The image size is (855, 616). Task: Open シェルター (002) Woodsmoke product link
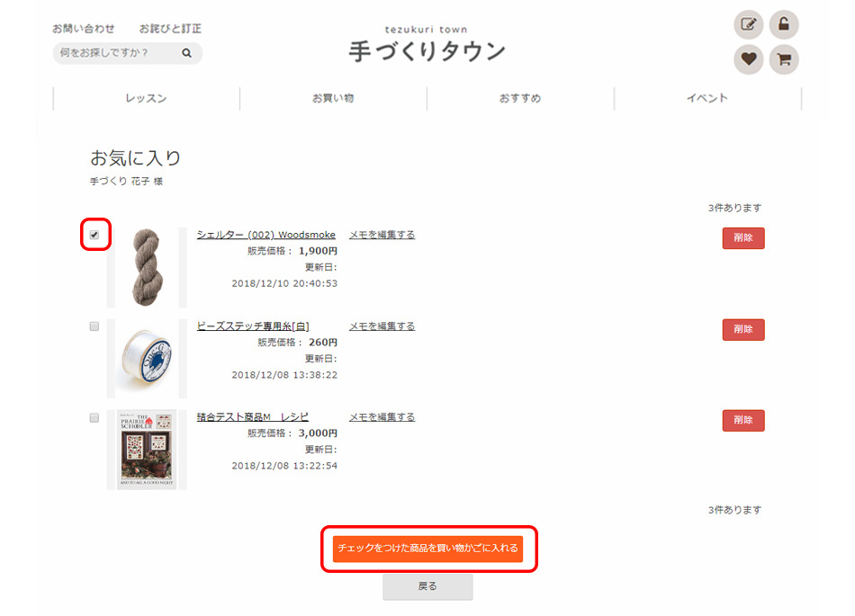(x=266, y=235)
